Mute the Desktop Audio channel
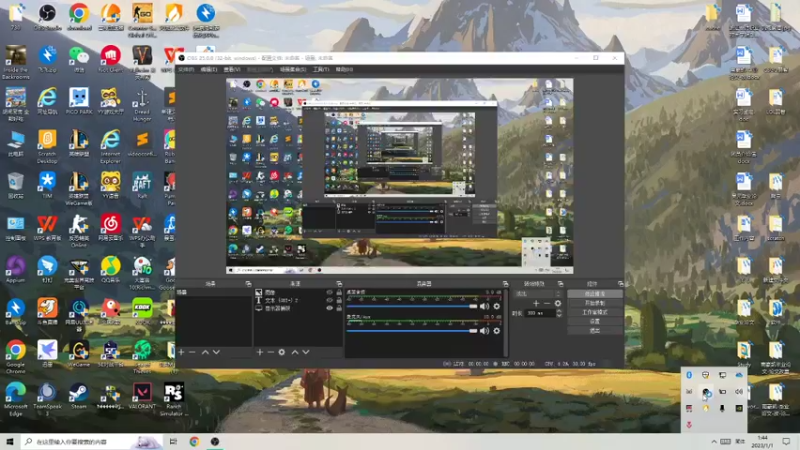Image resolution: width=800 pixels, height=450 pixels. (x=484, y=306)
